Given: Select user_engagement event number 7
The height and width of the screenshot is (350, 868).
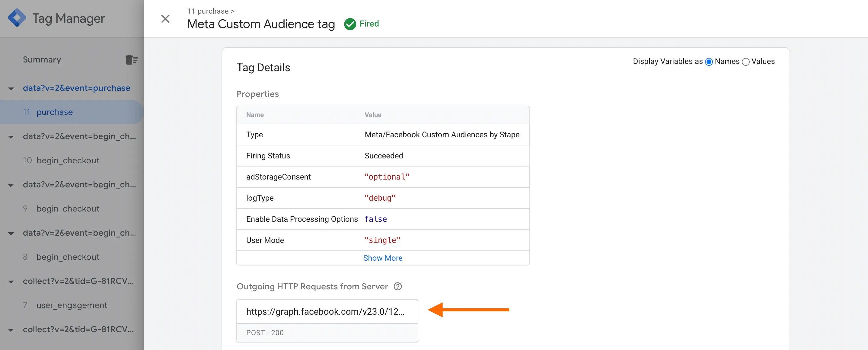Looking at the screenshot, I should click(x=71, y=305).
